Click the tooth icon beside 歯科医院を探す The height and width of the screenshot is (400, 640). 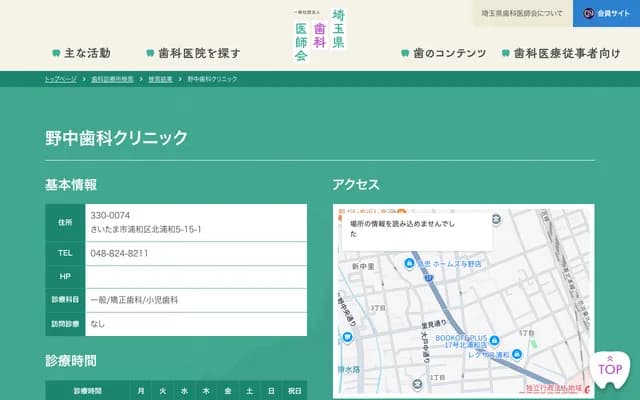(x=150, y=53)
